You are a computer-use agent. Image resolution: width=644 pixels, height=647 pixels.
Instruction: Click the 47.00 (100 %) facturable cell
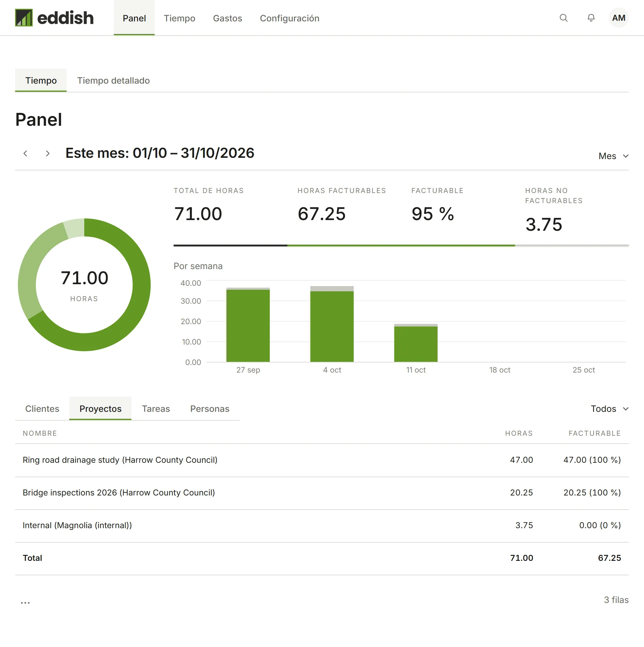592,460
